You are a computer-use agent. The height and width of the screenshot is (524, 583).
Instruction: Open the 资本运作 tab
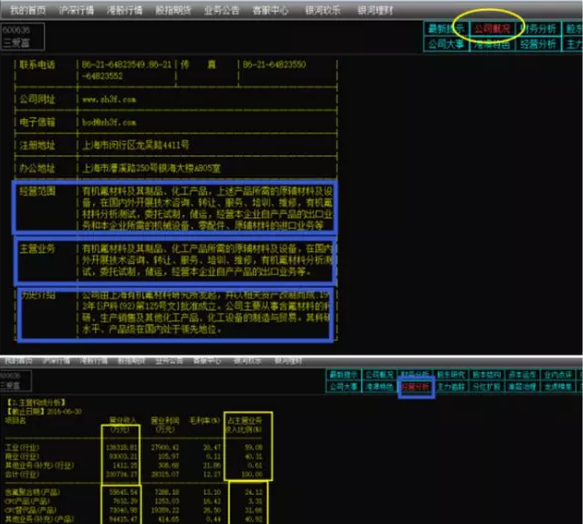522,374
